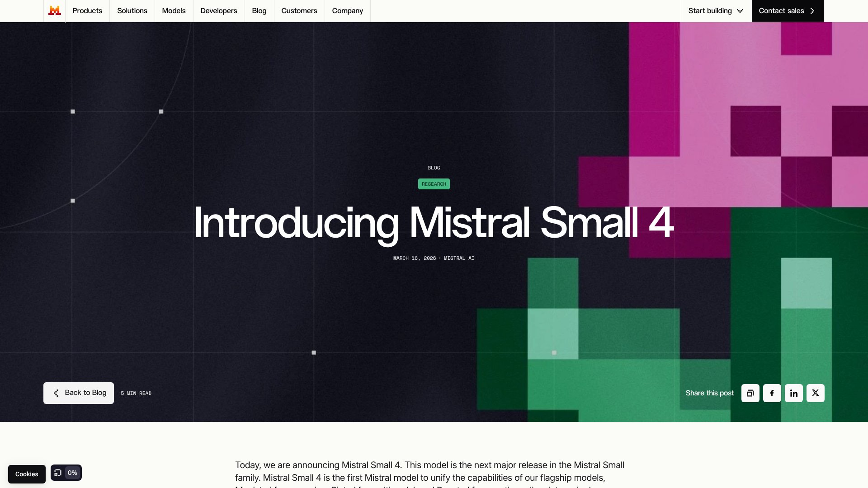Click the MARCH 16, 2026 · MISTRAL AI byline
Image resolution: width=868 pixels, height=488 pixels.
coord(434,258)
